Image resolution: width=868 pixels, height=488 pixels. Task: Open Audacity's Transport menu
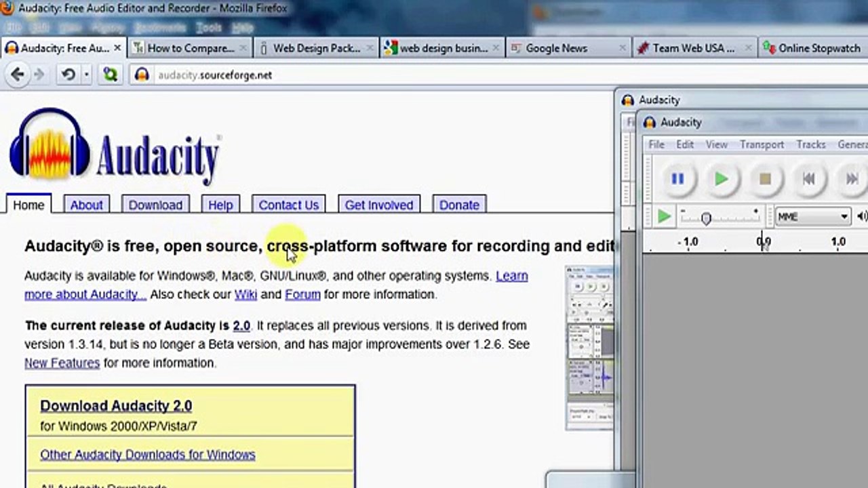point(762,144)
